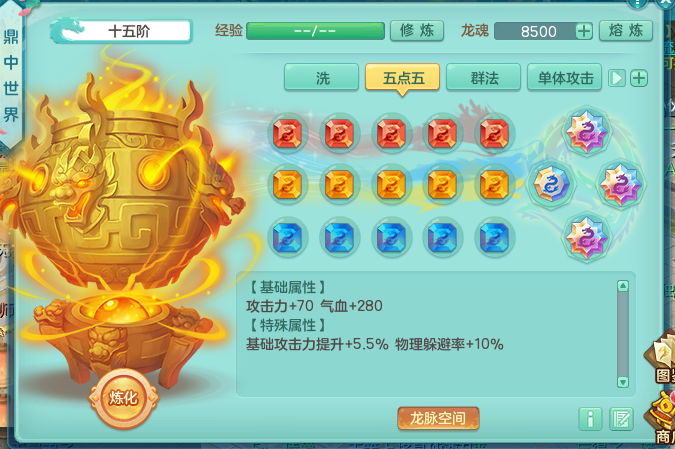Open the info 'i' icon button
This screenshot has height=449, width=675.
coord(591,418)
